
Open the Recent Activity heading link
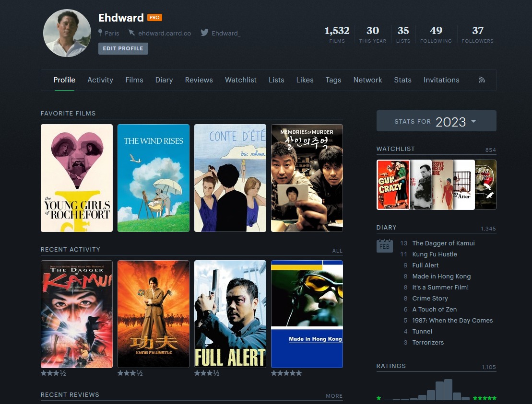pyautogui.click(x=70, y=250)
